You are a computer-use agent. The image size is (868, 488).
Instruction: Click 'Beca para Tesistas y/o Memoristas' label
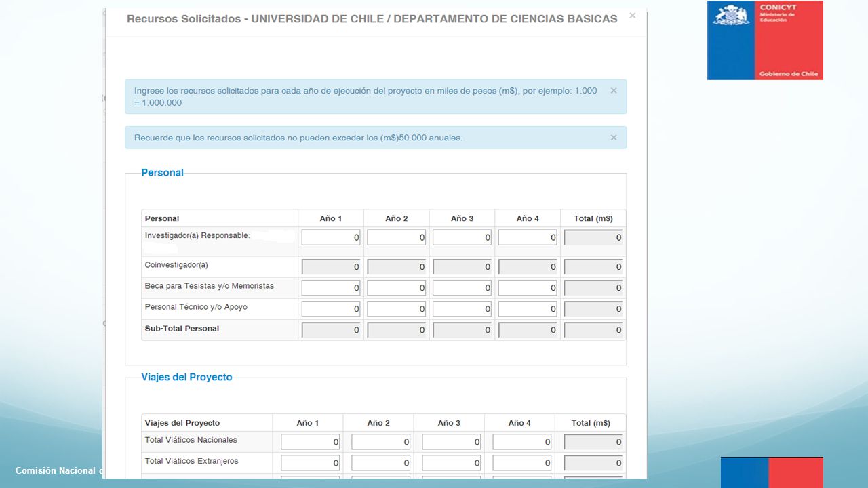coord(210,286)
